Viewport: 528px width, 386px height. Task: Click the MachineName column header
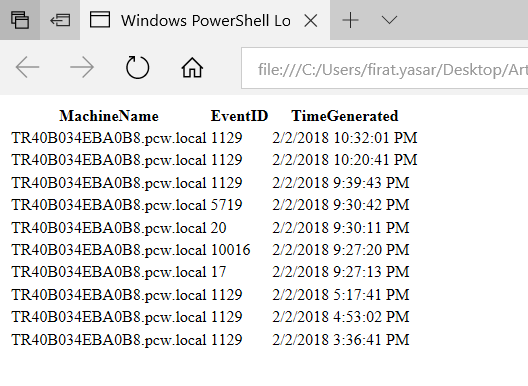109,116
